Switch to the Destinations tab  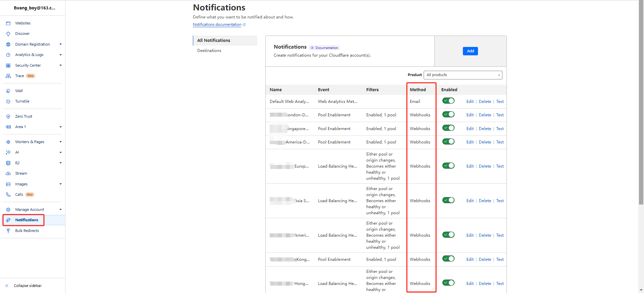tap(209, 51)
